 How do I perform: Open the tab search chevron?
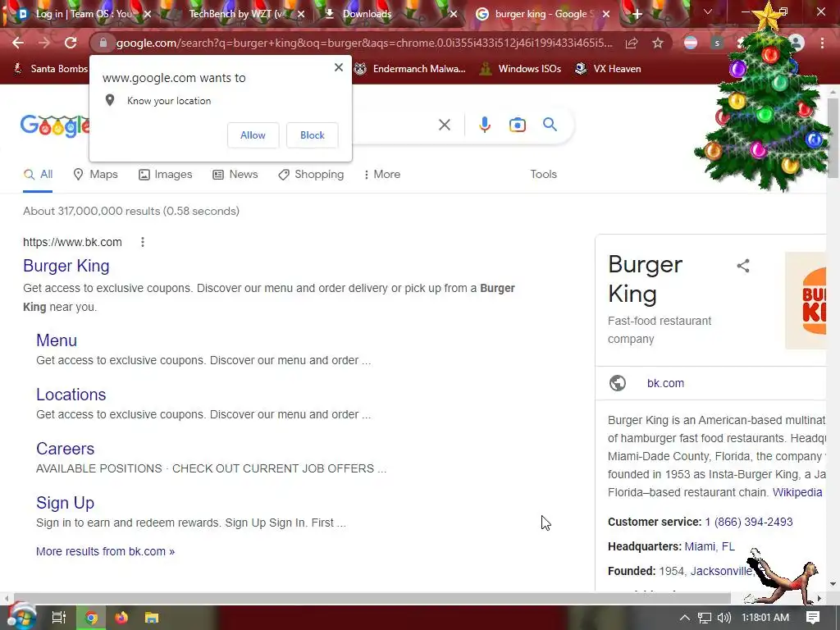pos(708,11)
